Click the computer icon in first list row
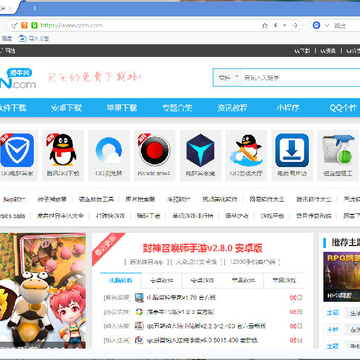 (139, 297)
